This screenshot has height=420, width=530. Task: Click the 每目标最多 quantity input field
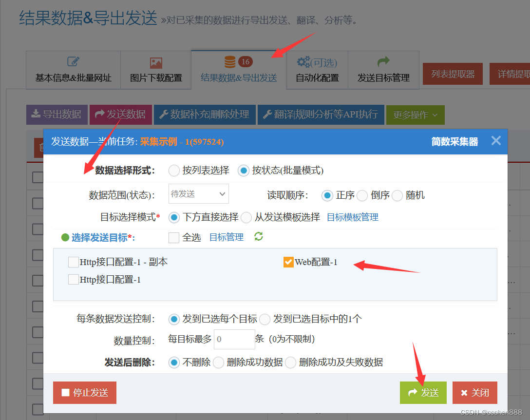click(234, 339)
